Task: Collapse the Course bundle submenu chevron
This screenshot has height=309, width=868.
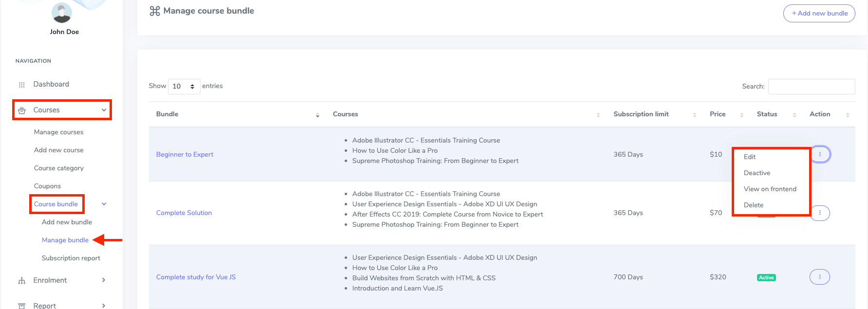Action: pos(104,204)
